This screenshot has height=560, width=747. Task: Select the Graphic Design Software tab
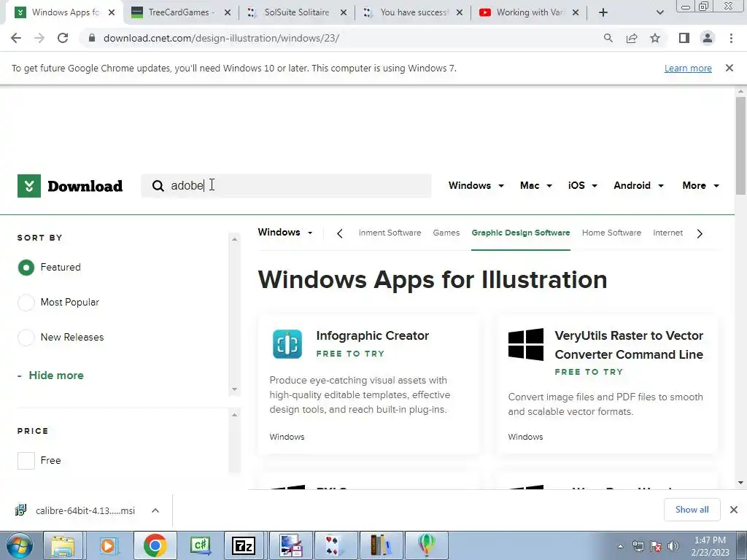coord(521,233)
